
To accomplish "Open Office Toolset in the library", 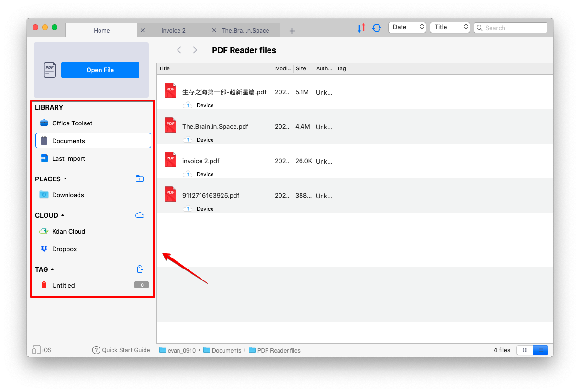I will (93, 123).
